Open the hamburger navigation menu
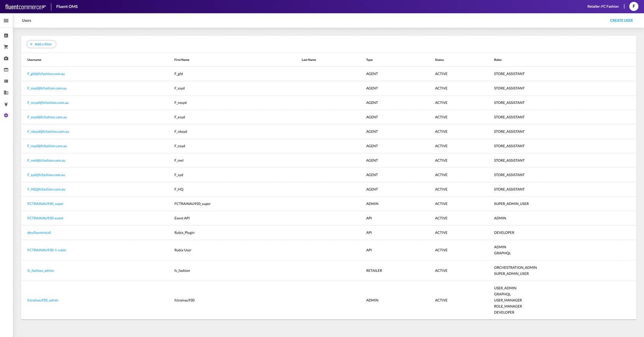The image size is (644, 337). click(x=6, y=21)
